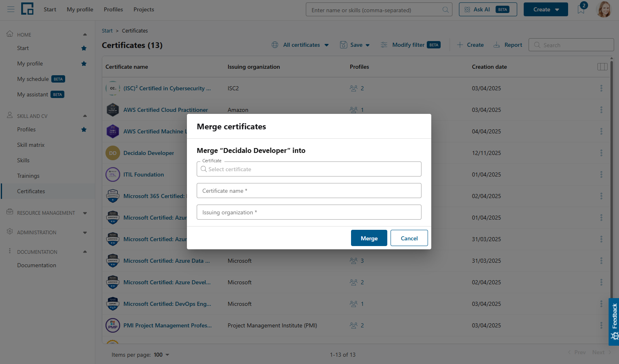
Task: Cancel the merge dialog
Action: click(x=409, y=238)
